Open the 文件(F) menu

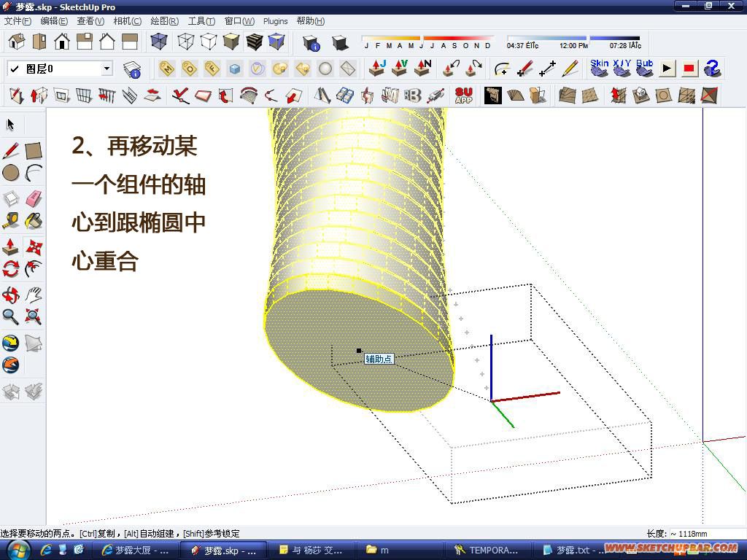(18, 21)
